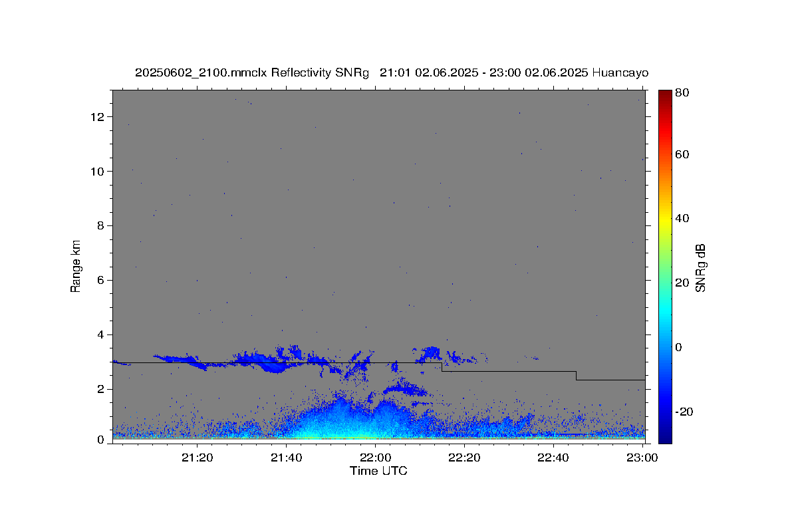Select the 22:00 time tick label

(x=374, y=458)
